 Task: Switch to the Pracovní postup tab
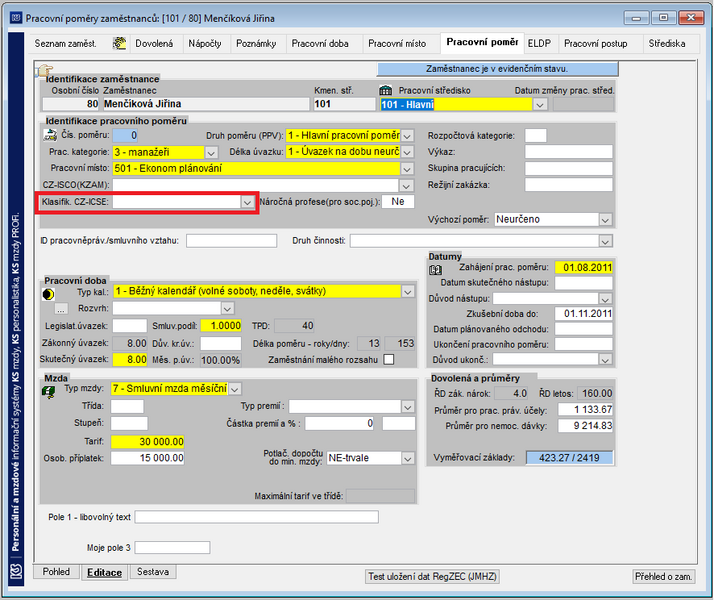point(596,44)
